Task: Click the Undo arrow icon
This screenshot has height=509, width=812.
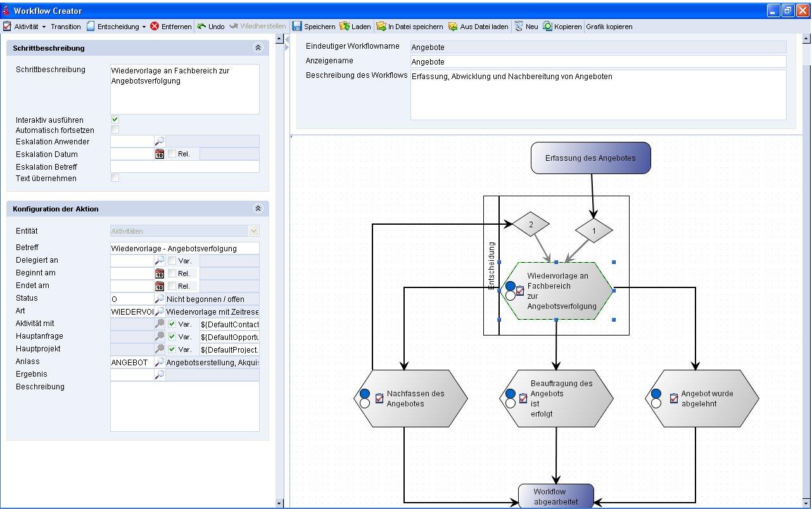Action: click(201, 27)
